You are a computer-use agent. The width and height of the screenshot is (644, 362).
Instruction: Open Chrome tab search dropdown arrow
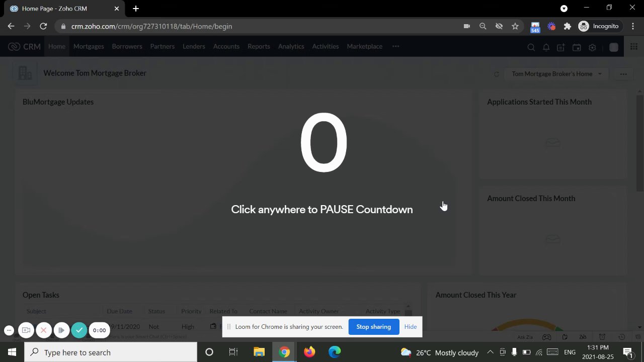click(564, 9)
